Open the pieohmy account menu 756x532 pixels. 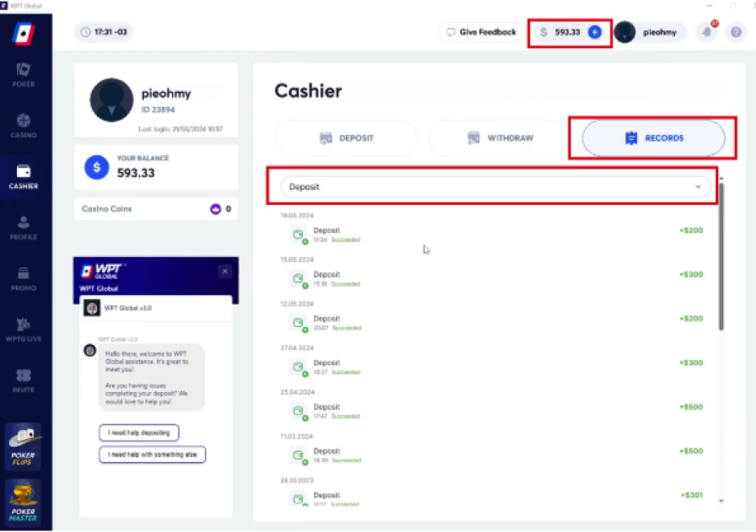(x=649, y=32)
